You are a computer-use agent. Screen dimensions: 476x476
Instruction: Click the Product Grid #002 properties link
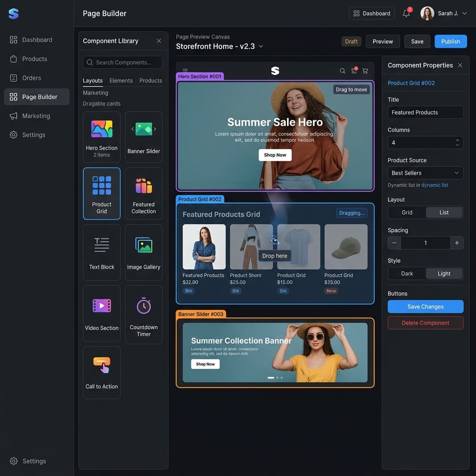411,83
